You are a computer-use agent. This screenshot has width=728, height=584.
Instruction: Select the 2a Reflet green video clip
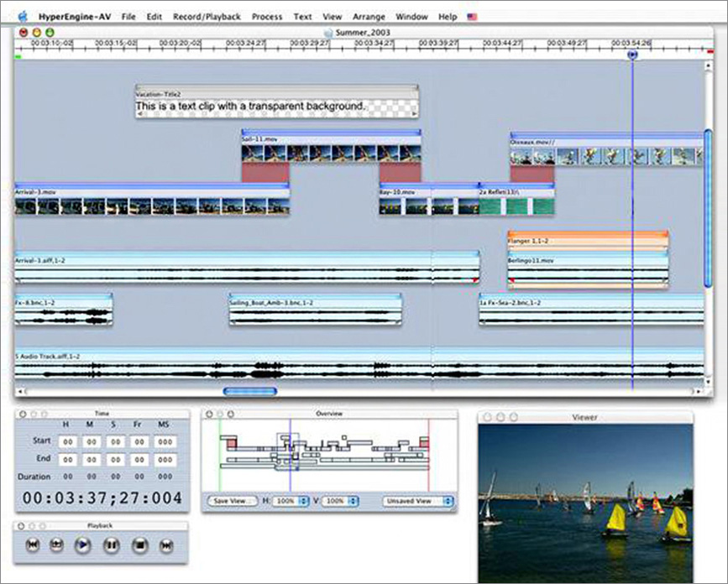[516, 199]
